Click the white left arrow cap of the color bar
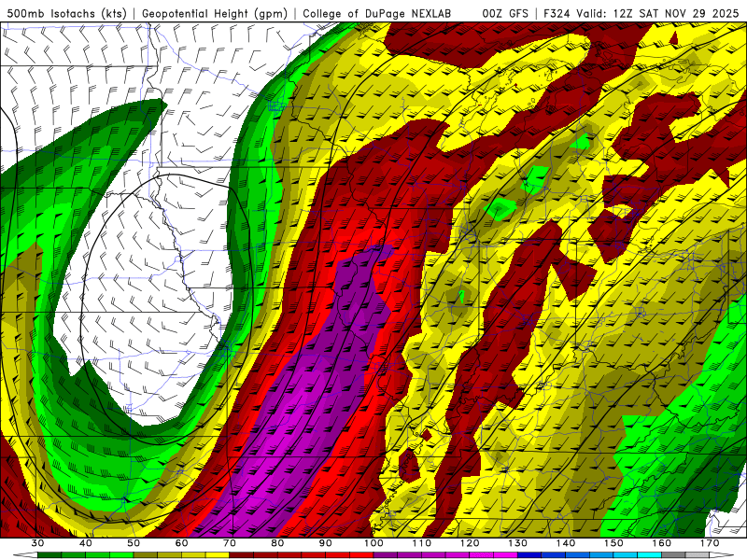The height and width of the screenshot is (560, 747). click(26, 554)
